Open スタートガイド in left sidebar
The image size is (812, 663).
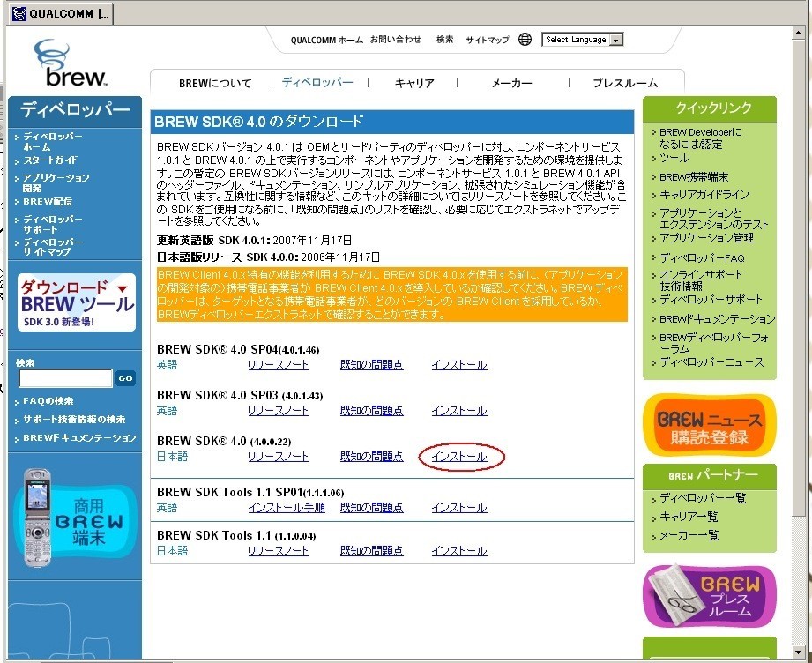point(50,160)
